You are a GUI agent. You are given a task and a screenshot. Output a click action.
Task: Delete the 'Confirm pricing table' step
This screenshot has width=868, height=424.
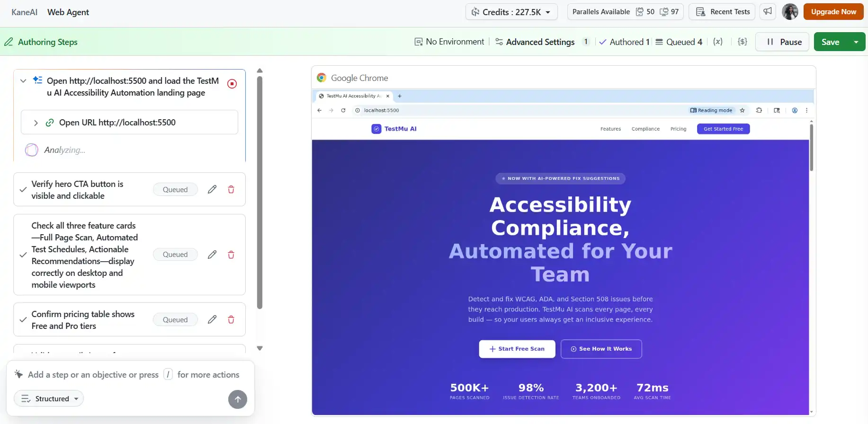pyautogui.click(x=231, y=319)
